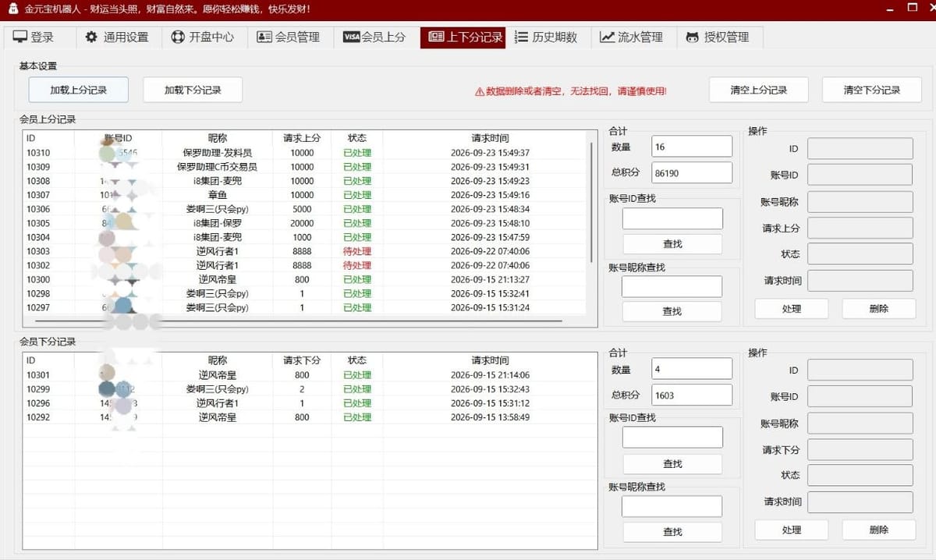Click 加载下分记录 button
Image resolution: width=936 pixels, height=560 pixels.
tap(193, 90)
